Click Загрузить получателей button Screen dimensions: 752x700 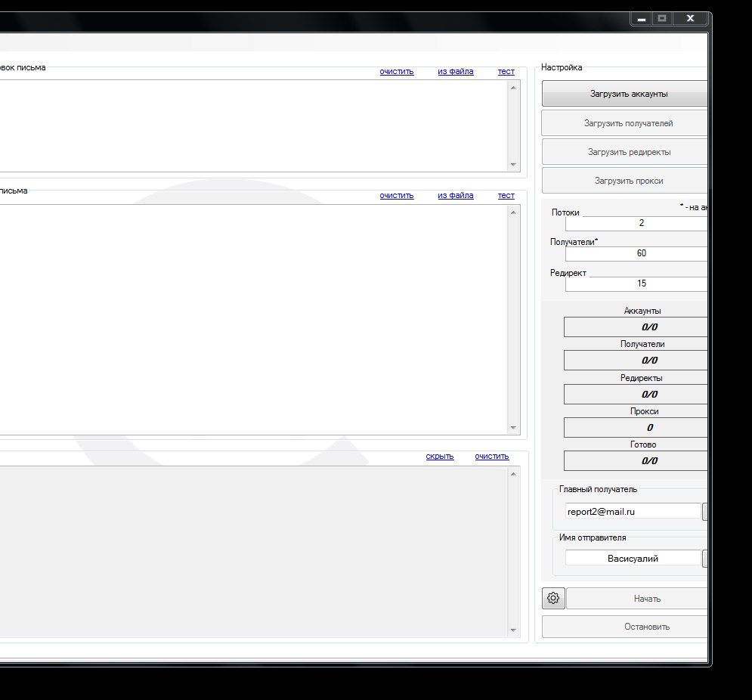pyautogui.click(x=625, y=122)
